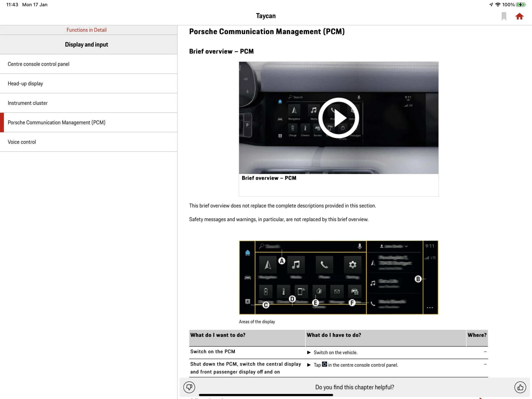Tap the 11:43 clock in status bar
The width and height of the screenshot is (532, 399).
(x=12, y=5)
